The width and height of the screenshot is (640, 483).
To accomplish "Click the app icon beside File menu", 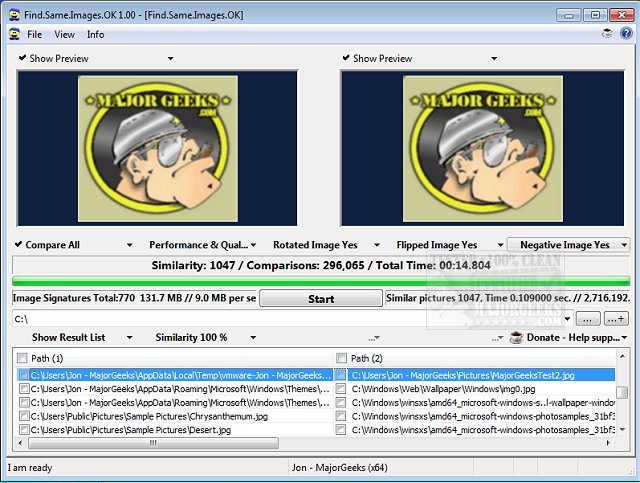I will coord(14,34).
